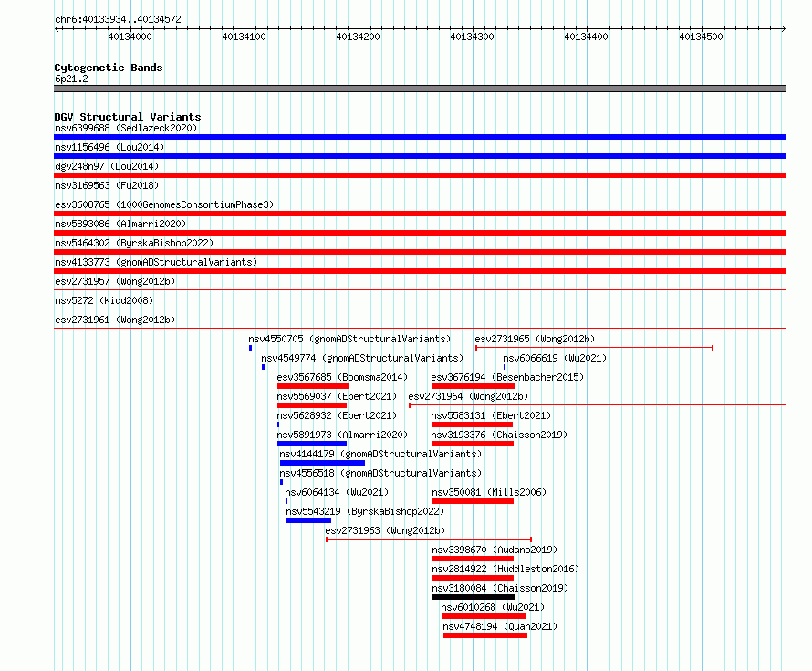The height and width of the screenshot is (671, 812).
Task: Click esv3676194 (Besenbacher2015) label
Action: tap(507, 377)
